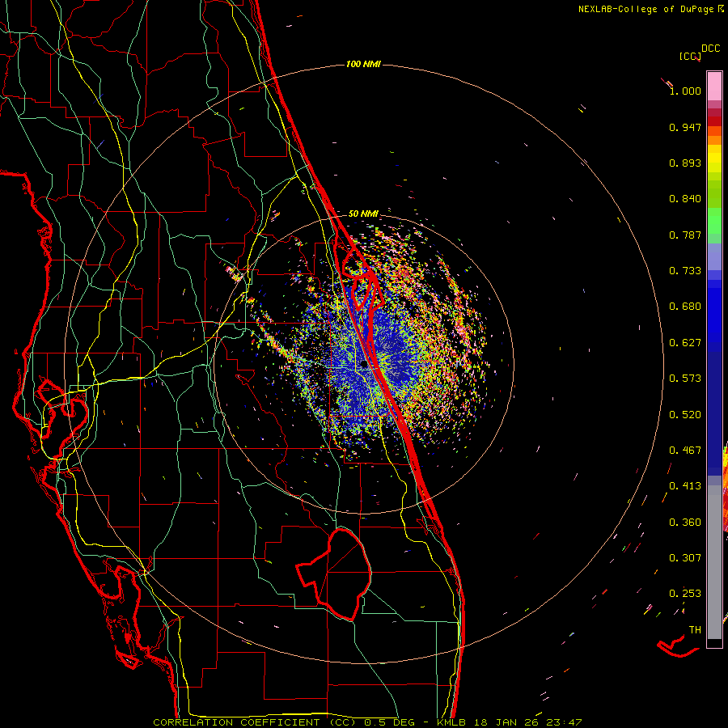Select the 0.627 scale value
Image resolution: width=728 pixels, height=728 pixels.
[685, 343]
